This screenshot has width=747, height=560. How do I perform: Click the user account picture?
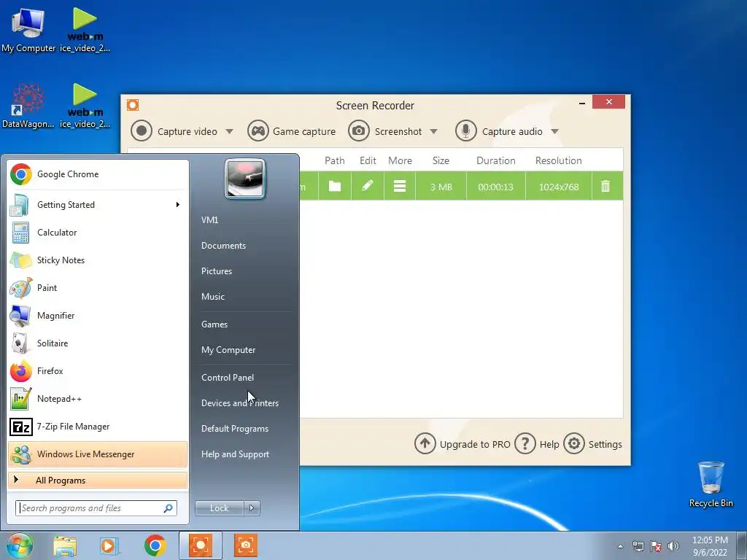point(245,179)
